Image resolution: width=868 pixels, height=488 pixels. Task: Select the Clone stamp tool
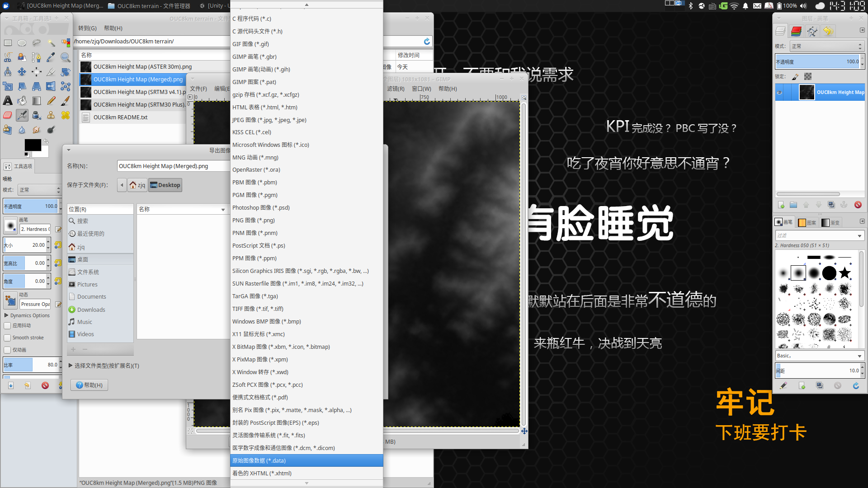(x=51, y=115)
